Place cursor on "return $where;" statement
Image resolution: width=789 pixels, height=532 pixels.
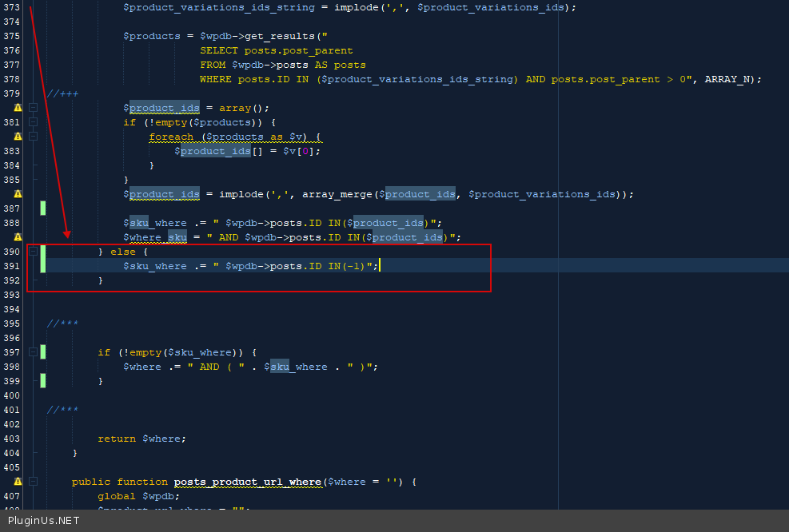pos(141,439)
